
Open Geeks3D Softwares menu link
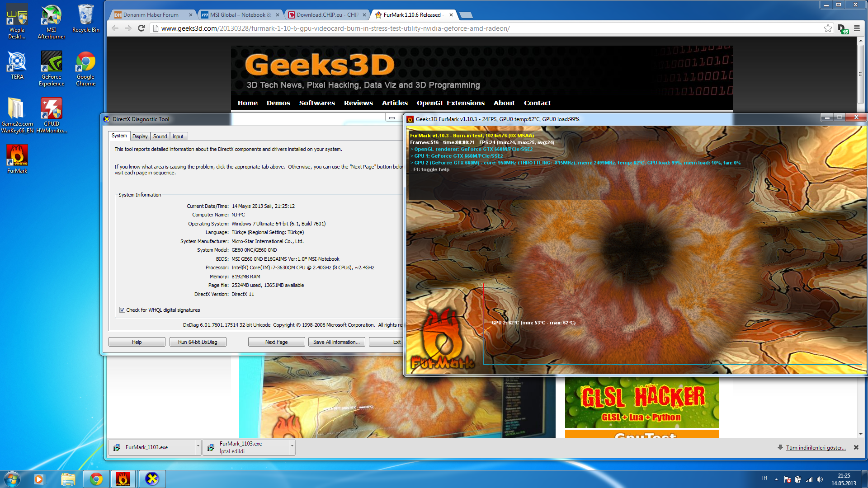(317, 103)
